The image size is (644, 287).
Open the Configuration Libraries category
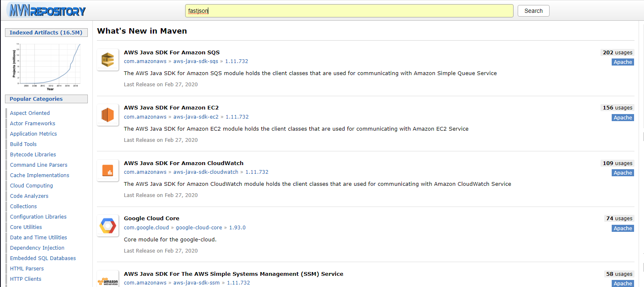pyautogui.click(x=38, y=216)
